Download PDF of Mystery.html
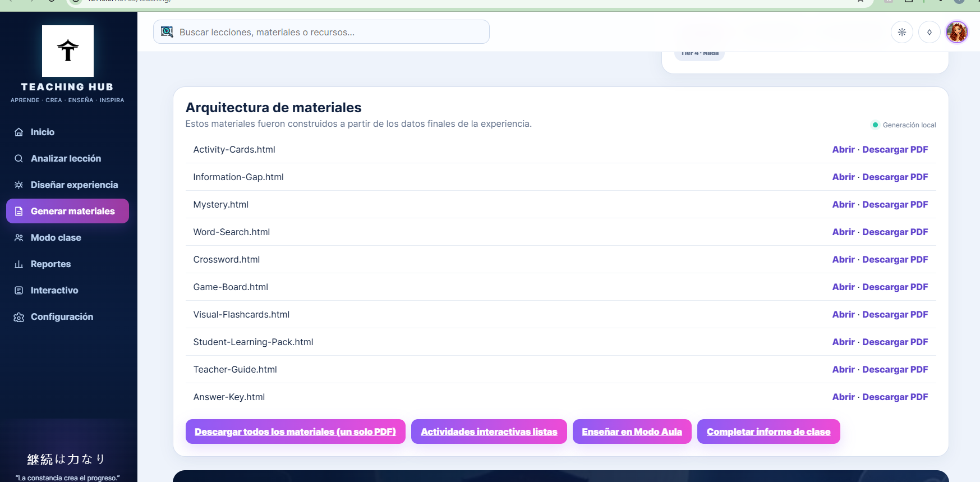The height and width of the screenshot is (482, 980). [895, 204]
